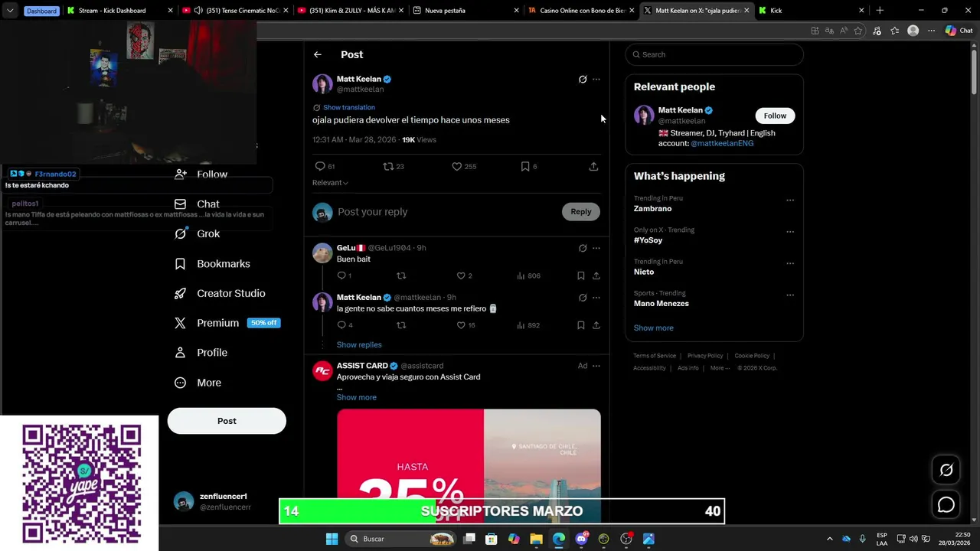
Task: Click the white Post button
Action: 227,421
